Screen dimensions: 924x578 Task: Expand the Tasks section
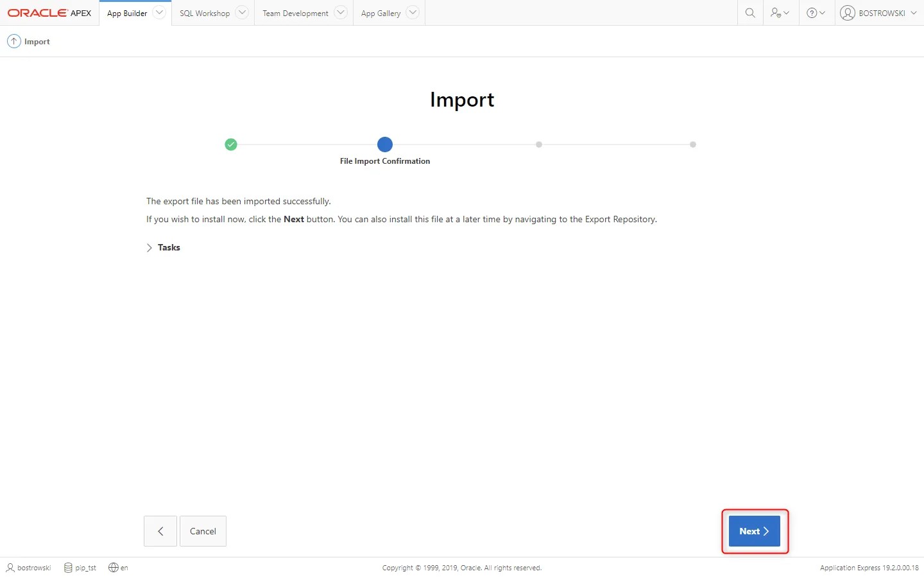(x=163, y=248)
